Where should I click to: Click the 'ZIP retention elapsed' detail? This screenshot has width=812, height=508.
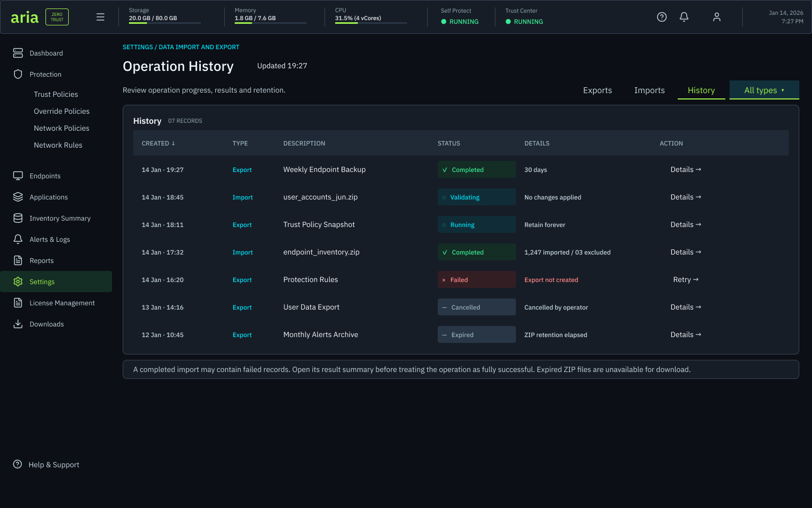tap(556, 335)
